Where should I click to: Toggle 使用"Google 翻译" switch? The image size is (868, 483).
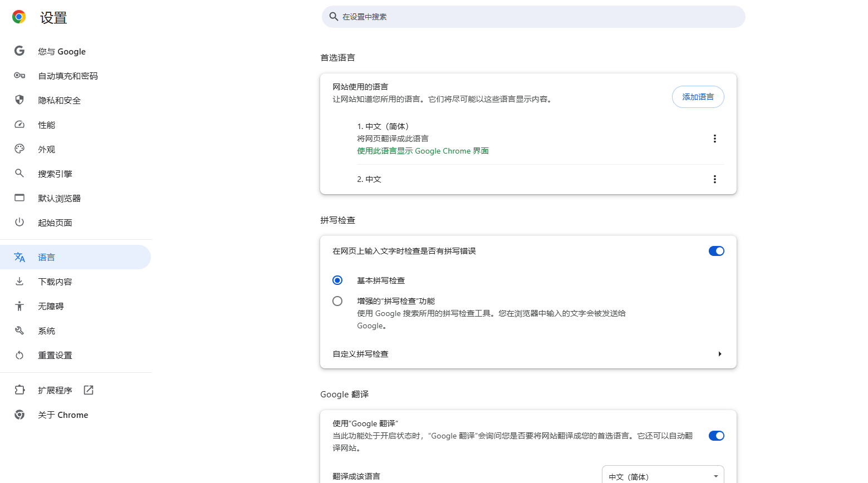coord(716,436)
